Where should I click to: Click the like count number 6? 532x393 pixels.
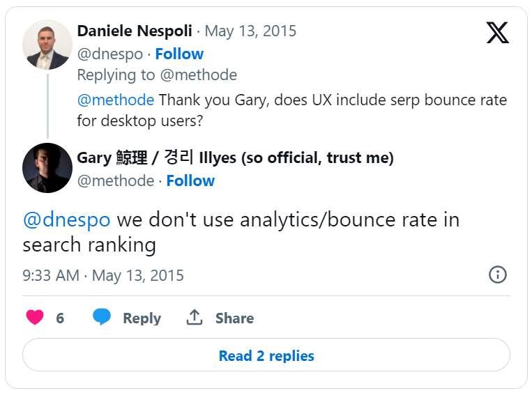[60, 318]
